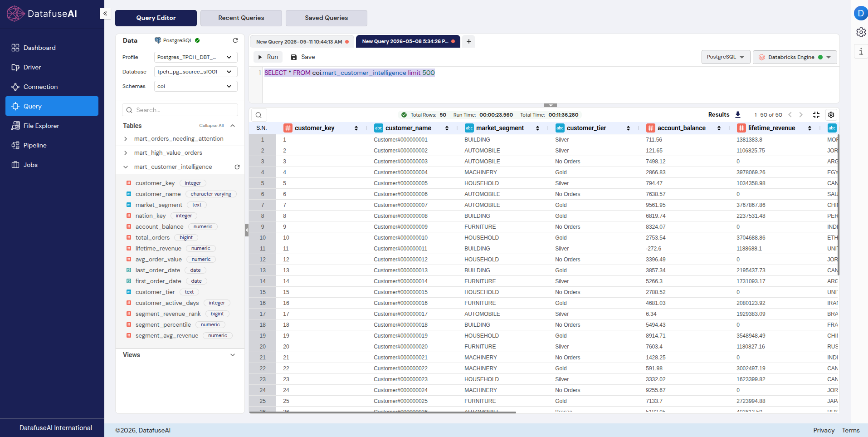Open the Databricks Engine dropdown
This screenshot has width=868, height=437.
795,57
